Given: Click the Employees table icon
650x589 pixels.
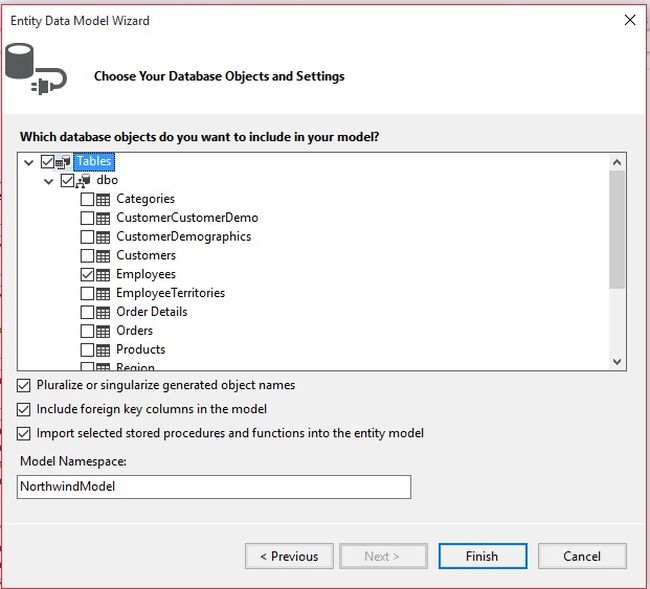Looking at the screenshot, I should click(x=103, y=275).
